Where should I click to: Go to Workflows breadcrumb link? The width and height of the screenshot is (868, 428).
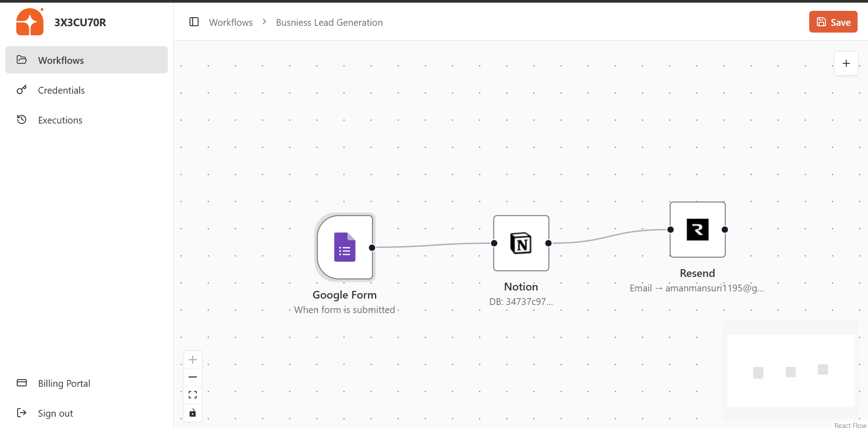point(231,22)
